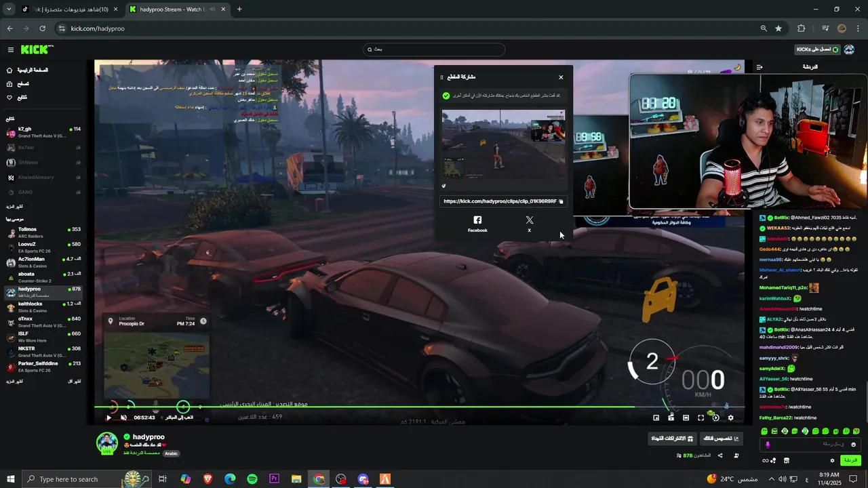The width and height of the screenshot is (868, 488).
Task: Open Windows notification center
Action: [854, 479]
